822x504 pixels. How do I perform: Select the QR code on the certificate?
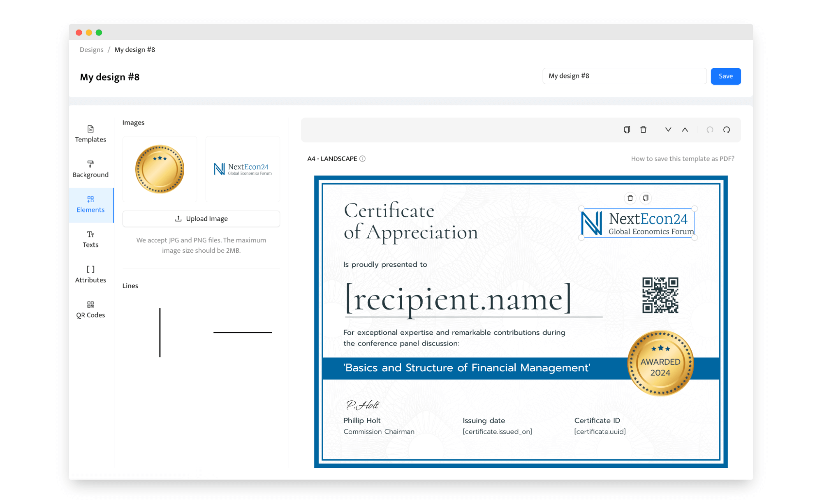[x=660, y=295]
